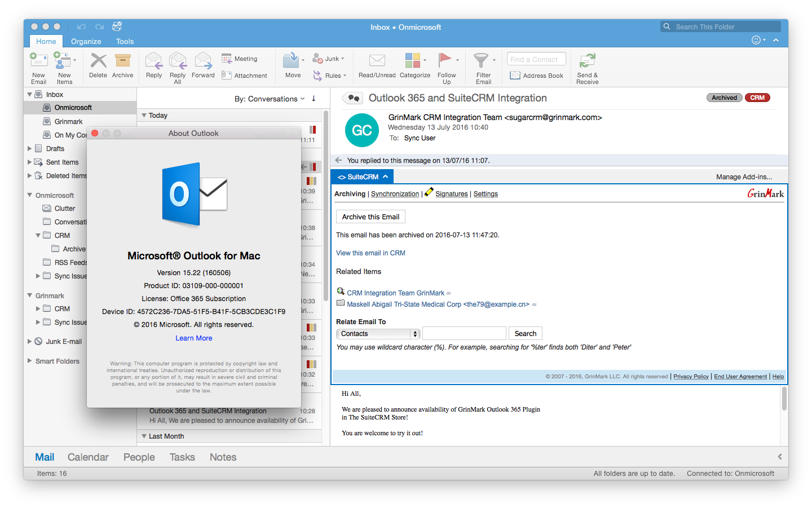The height and width of the screenshot is (508, 812).
Task: Collapse the ribbon with the up chevron
Action: click(x=776, y=40)
